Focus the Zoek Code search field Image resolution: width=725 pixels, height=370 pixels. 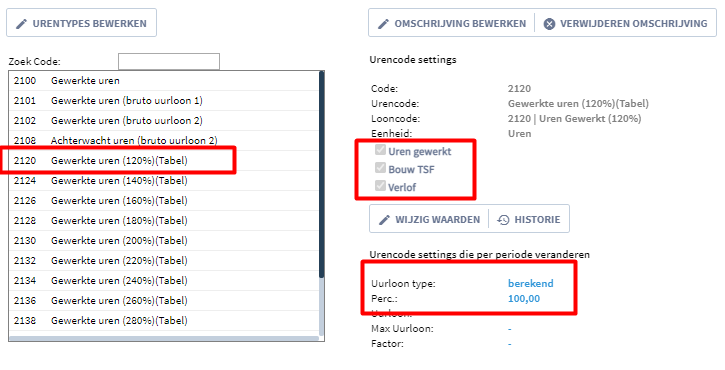point(169,62)
